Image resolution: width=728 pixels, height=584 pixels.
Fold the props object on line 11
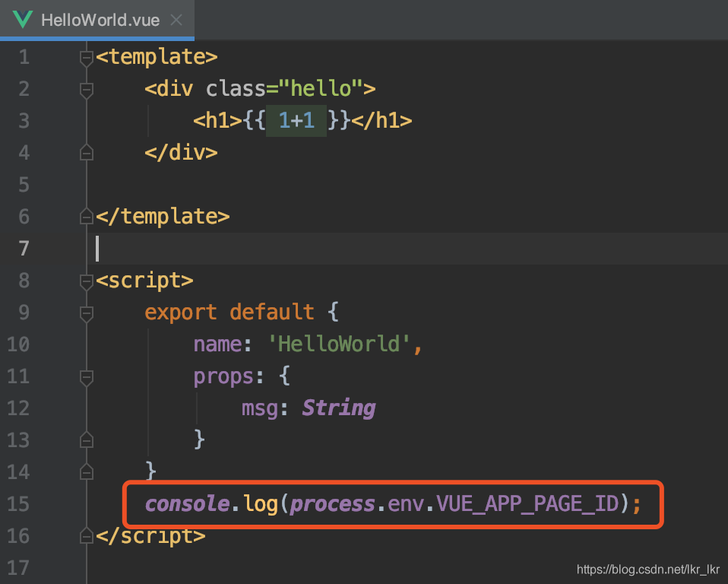coord(87,377)
